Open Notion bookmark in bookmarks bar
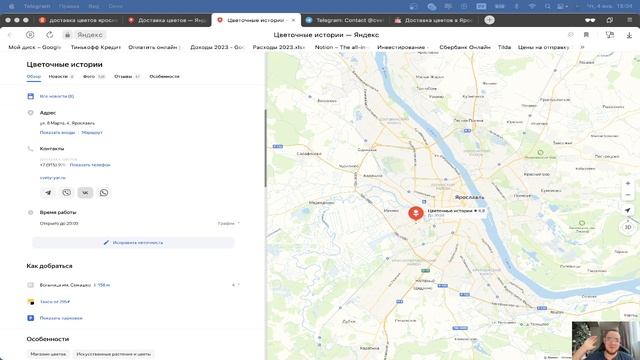 [341, 47]
